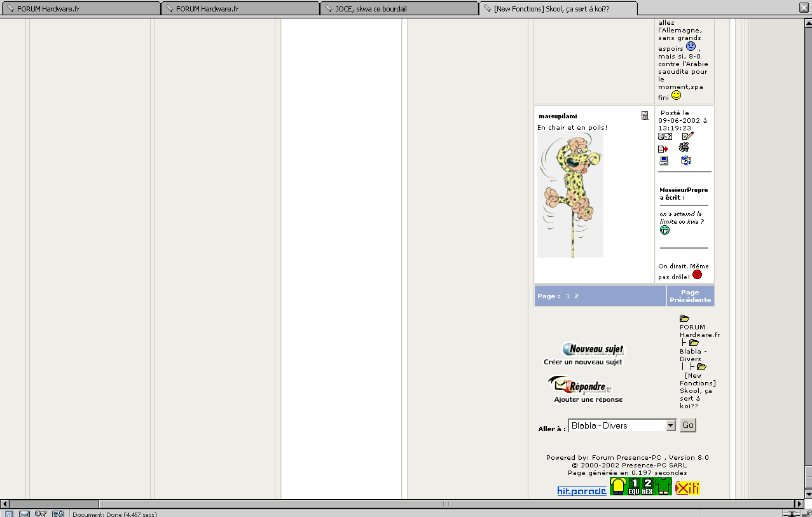The height and width of the screenshot is (517, 812).
Task: Open marsupilami's profile sheet icon
Action: click(645, 116)
